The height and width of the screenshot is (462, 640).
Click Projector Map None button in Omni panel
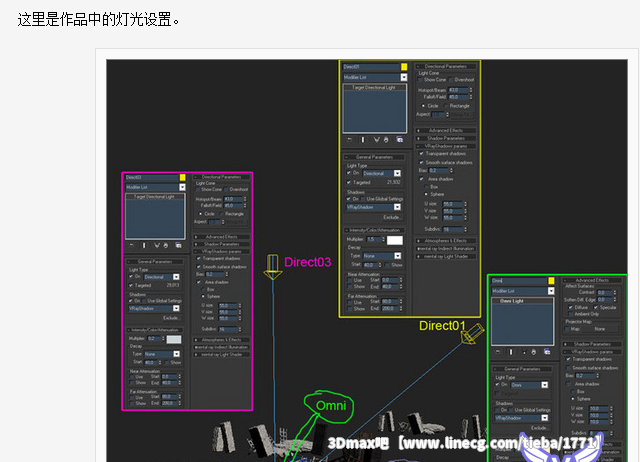tap(600, 329)
